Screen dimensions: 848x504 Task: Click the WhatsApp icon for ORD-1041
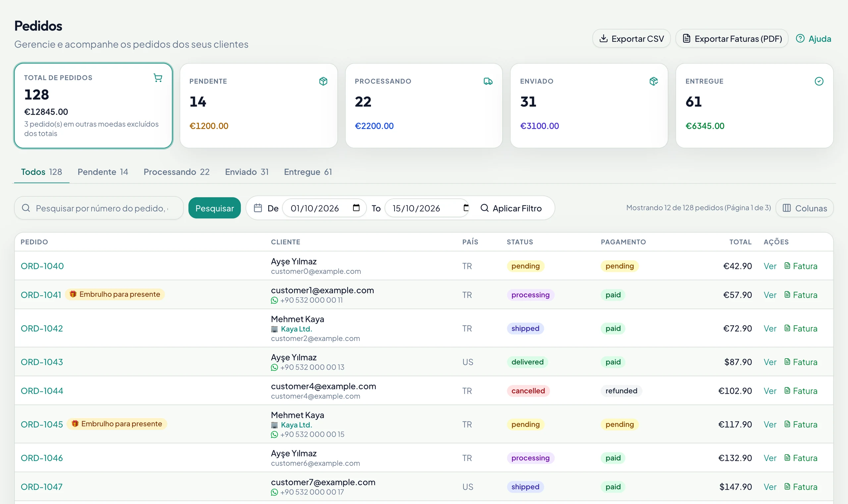(274, 300)
